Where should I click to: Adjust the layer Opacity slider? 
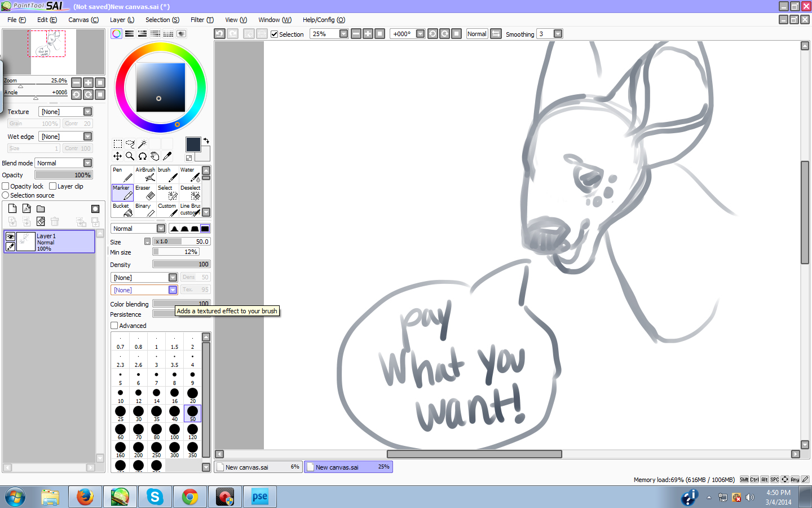pyautogui.click(x=64, y=175)
